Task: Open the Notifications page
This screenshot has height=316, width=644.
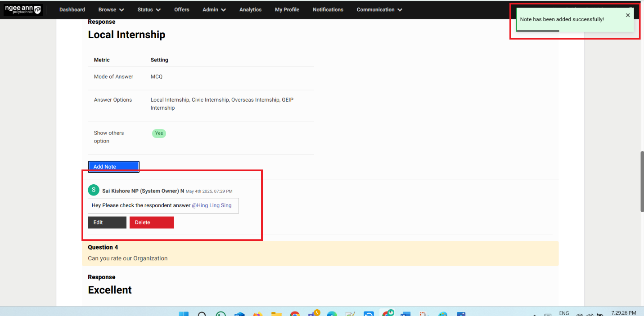Action: 328,9
